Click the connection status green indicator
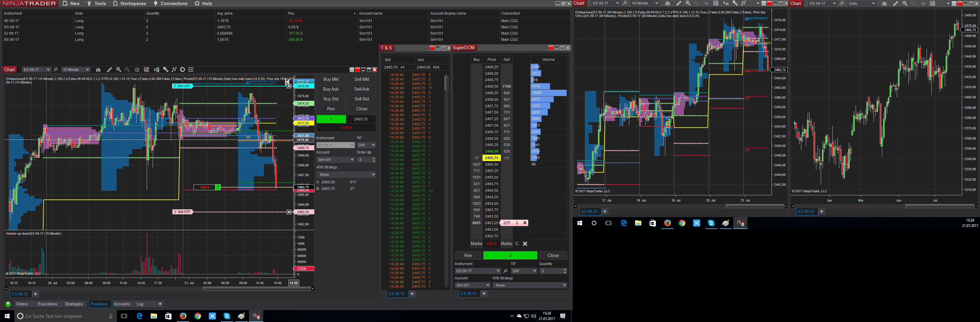The width and height of the screenshot is (980, 322). [x=8, y=304]
